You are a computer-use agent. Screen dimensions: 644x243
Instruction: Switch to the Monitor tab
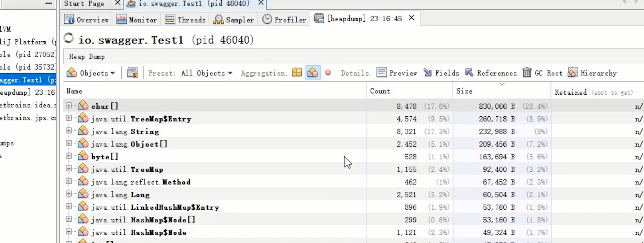pyautogui.click(x=137, y=20)
